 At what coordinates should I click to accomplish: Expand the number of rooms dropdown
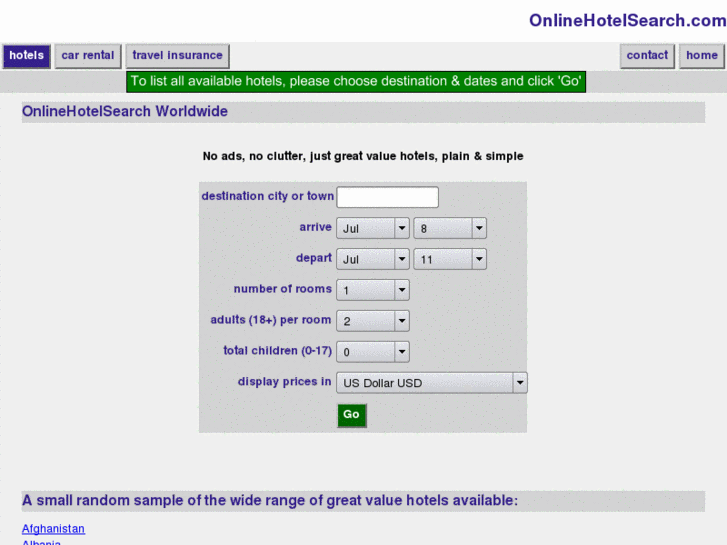click(373, 290)
